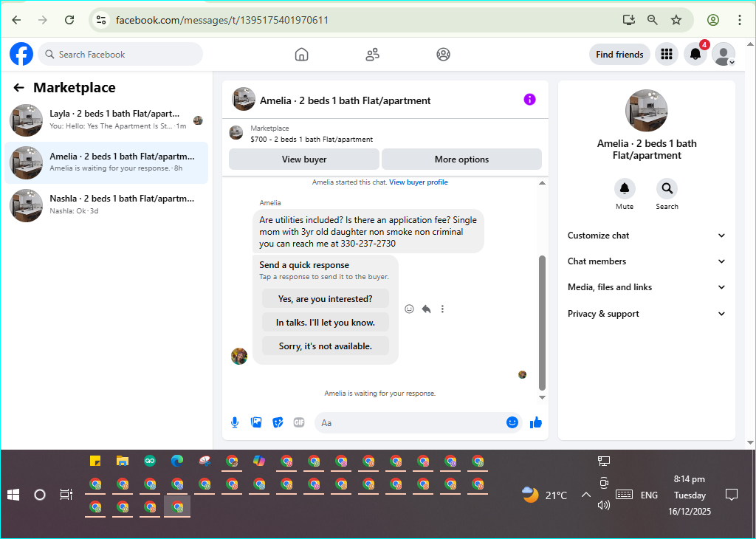Search in conversation with magnifier icon
Viewport: 756px width, 539px height.
click(x=667, y=188)
